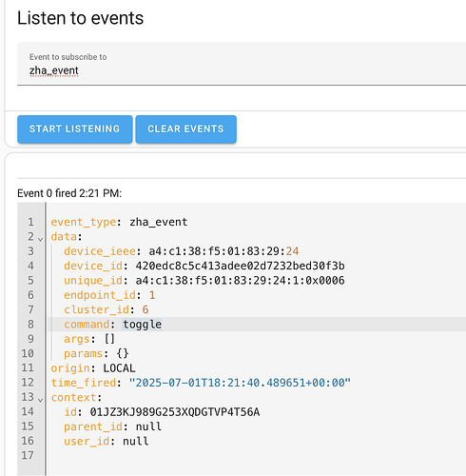This screenshot has width=466, height=476.
Task: Click the CLEAR EVENTS button
Action: coord(185,129)
